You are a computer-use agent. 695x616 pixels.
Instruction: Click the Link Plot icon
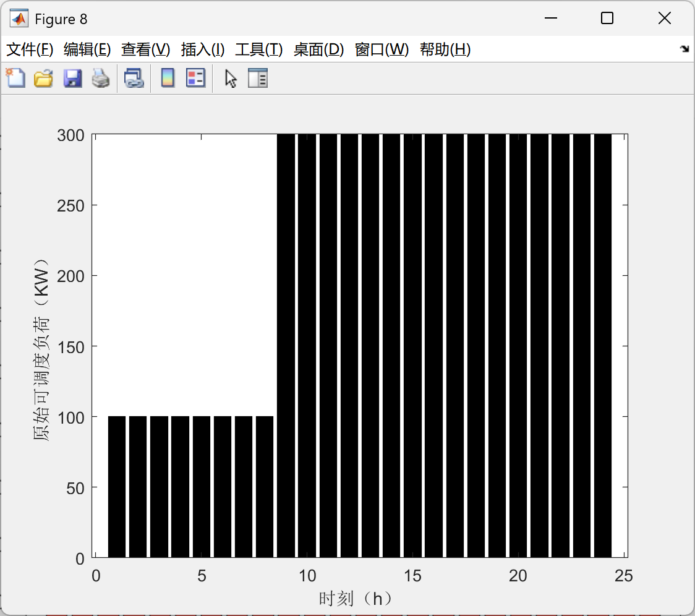[134, 78]
